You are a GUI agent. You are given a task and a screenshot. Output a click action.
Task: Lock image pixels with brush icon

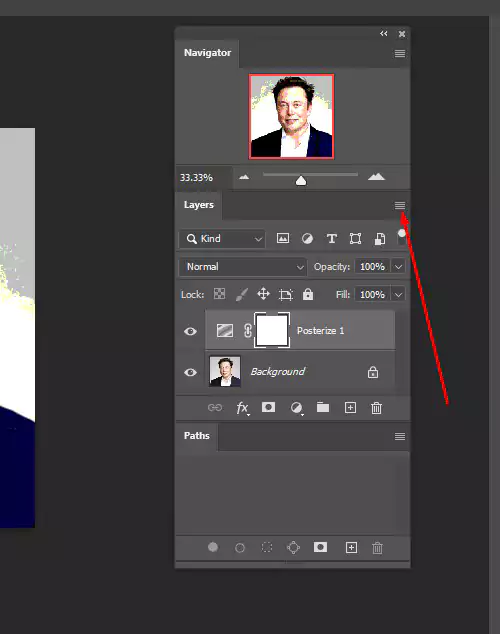pos(242,294)
